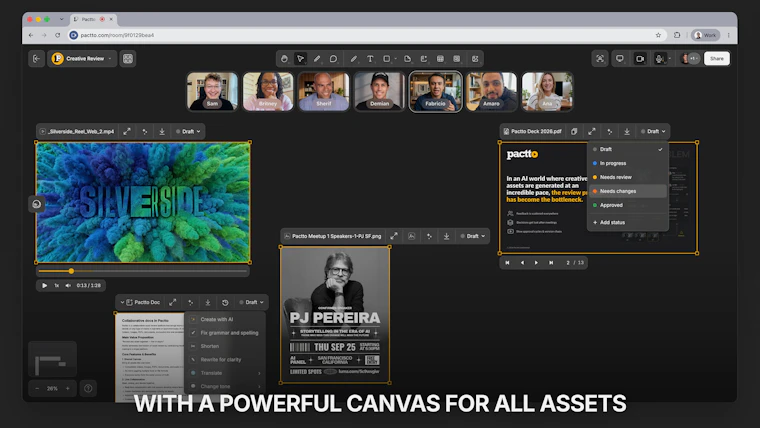Select the pointer selection tool
The height and width of the screenshot is (428, 760).
[301, 59]
